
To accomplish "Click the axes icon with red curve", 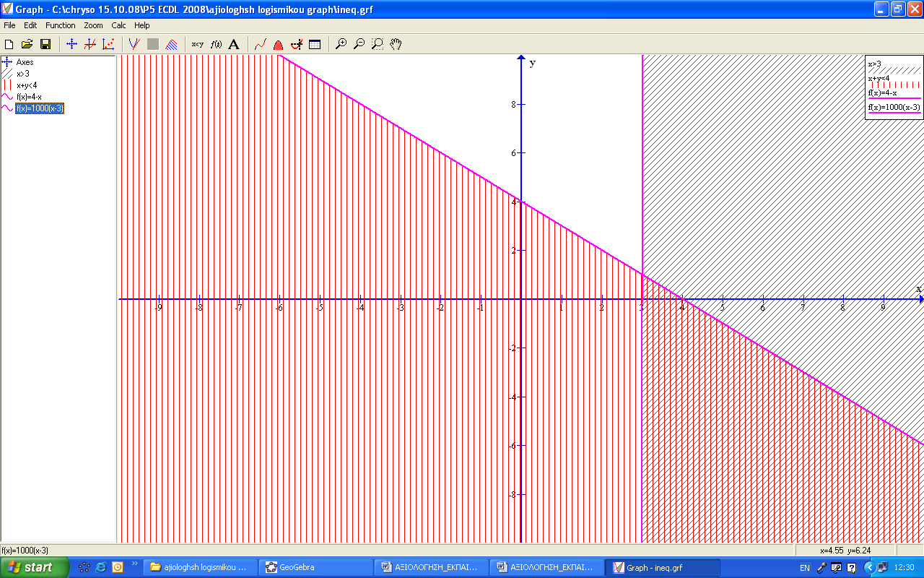I will (x=90, y=44).
